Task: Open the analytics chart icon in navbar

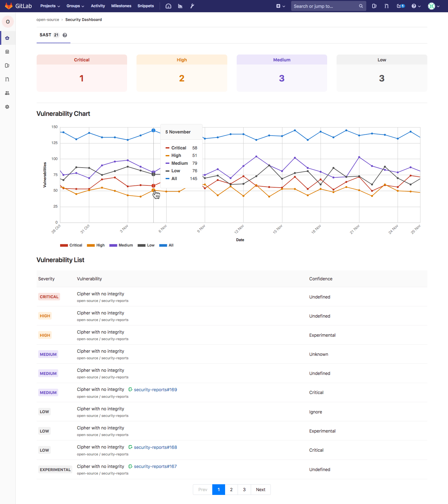Action: 180,6
